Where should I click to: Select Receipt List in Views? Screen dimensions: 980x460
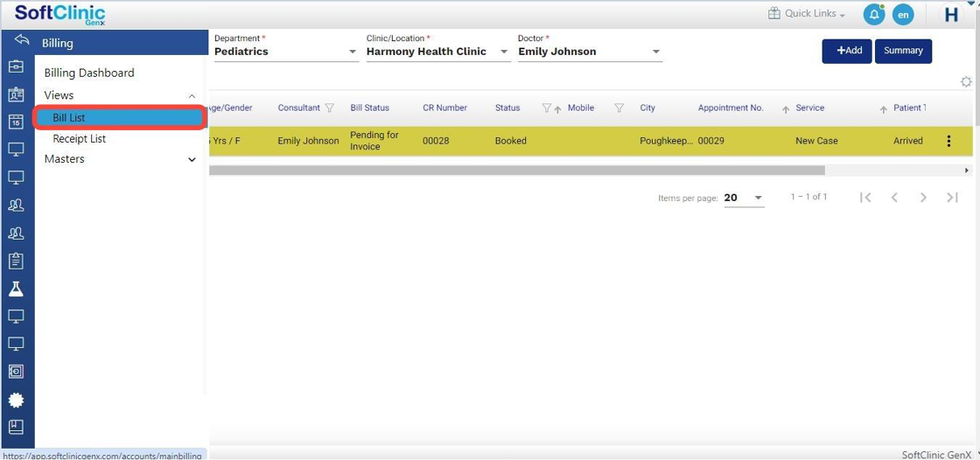pos(80,138)
